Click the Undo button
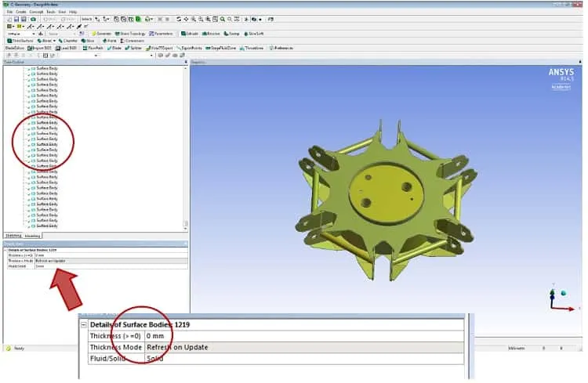This screenshot has width=588, height=383. click(50, 19)
